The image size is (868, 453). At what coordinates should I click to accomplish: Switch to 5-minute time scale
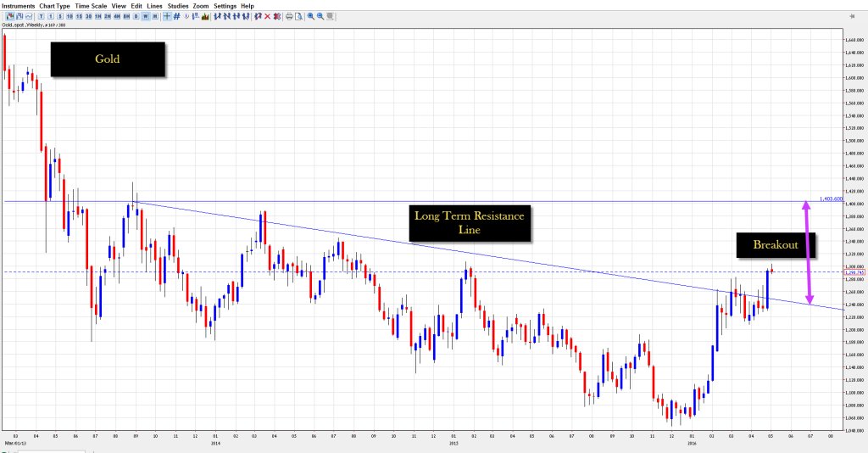[x=60, y=17]
